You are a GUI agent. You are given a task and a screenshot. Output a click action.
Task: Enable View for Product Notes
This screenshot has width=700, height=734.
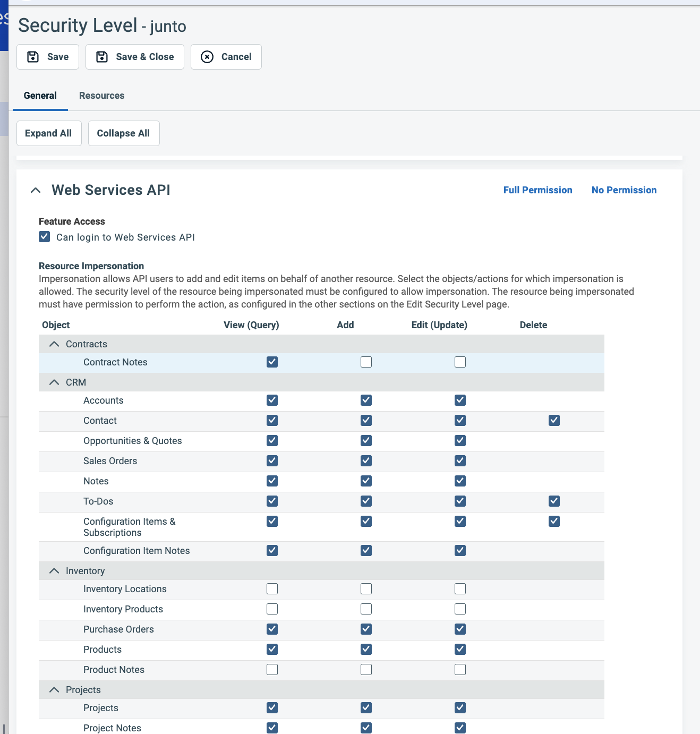click(x=272, y=670)
